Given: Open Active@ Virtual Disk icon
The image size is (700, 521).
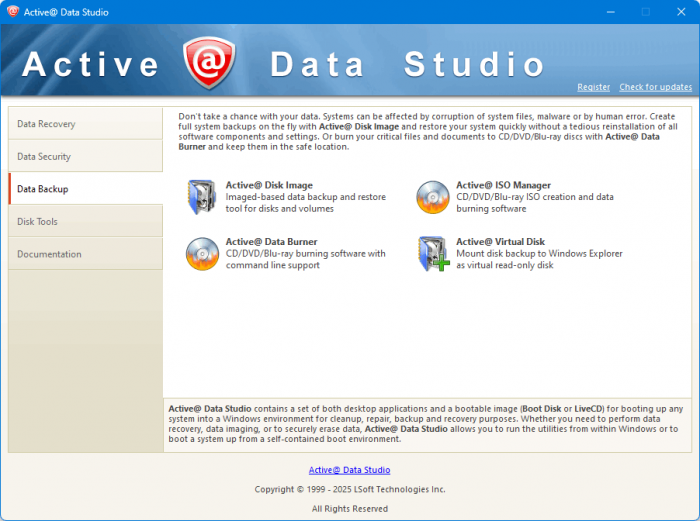Looking at the screenshot, I should [x=432, y=254].
